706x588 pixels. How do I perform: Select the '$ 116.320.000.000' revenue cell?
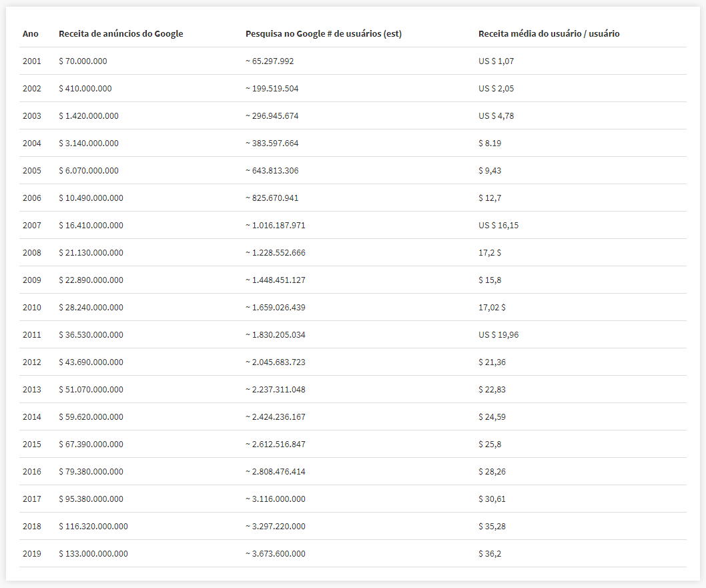[x=93, y=527]
